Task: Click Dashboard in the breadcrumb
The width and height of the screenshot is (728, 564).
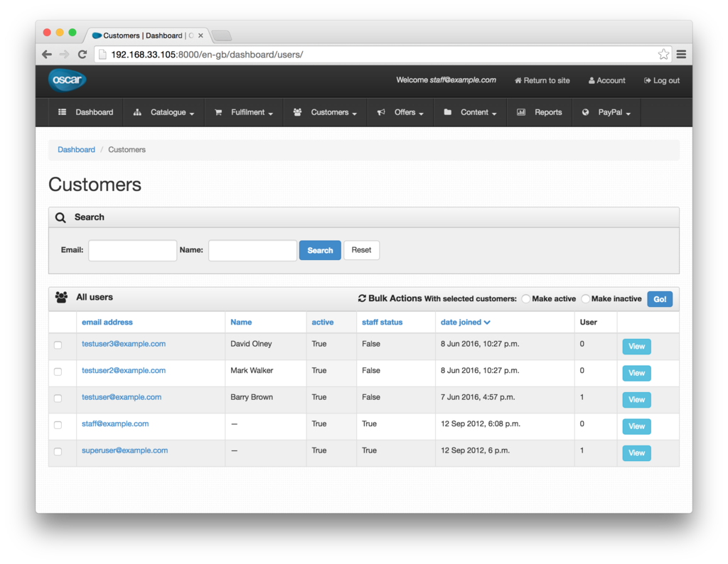Action: pos(76,150)
